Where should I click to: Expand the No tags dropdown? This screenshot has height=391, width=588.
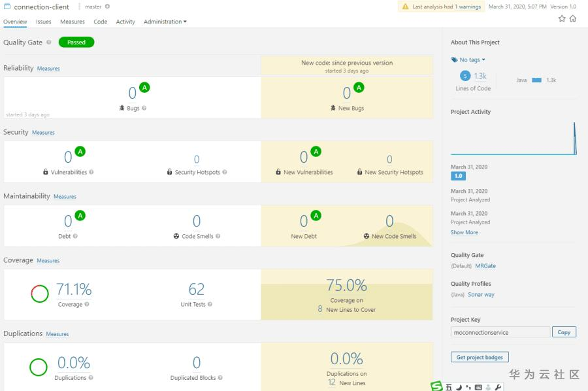point(468,59)
